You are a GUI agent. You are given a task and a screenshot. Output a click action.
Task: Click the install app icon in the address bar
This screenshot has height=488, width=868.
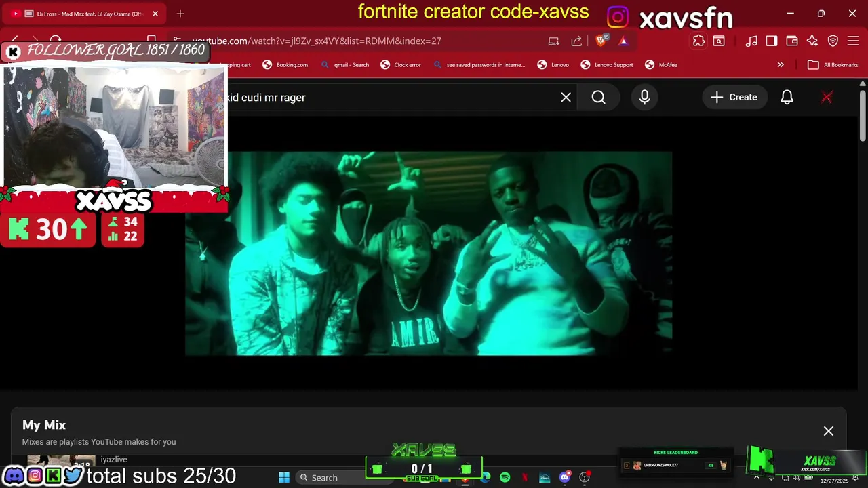[x=554, y=41]
